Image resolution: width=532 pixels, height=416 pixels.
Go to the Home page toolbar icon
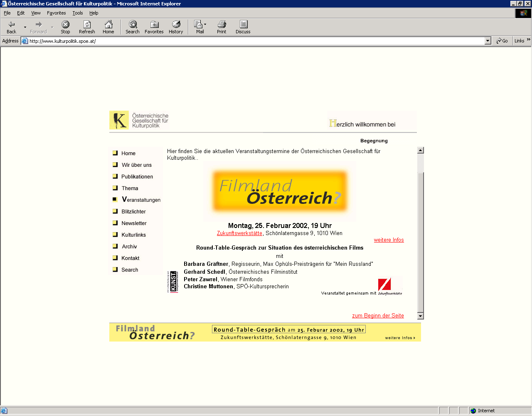[x=108, y=25]
